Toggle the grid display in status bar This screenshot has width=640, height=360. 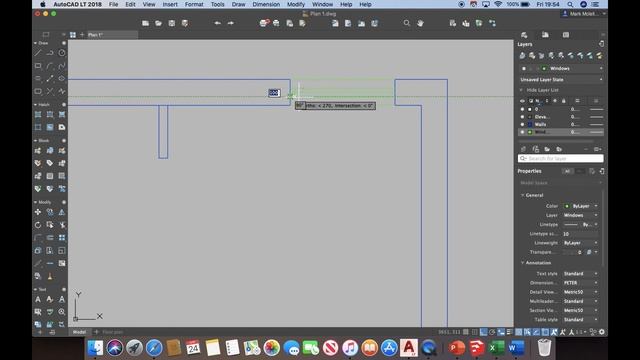coord(466,332)
